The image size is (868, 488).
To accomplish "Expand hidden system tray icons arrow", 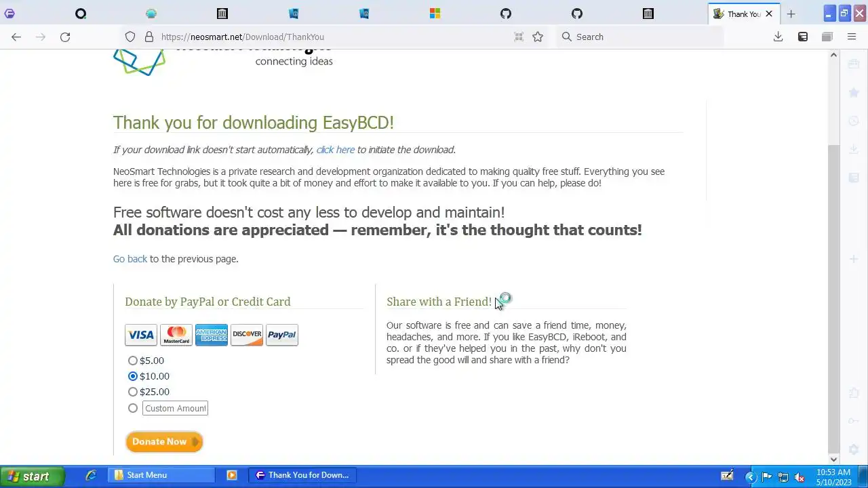I will pos(751,476).
